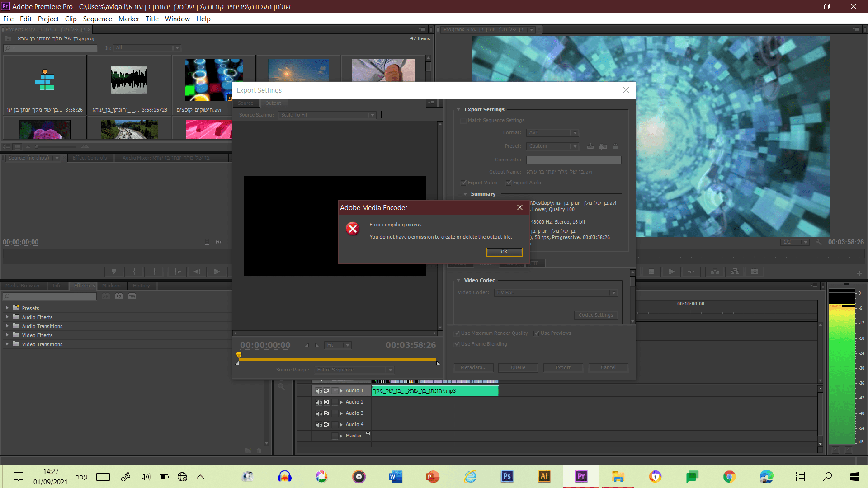
Task: Expand the Audio Effects folder
Action: coord(7,317)
